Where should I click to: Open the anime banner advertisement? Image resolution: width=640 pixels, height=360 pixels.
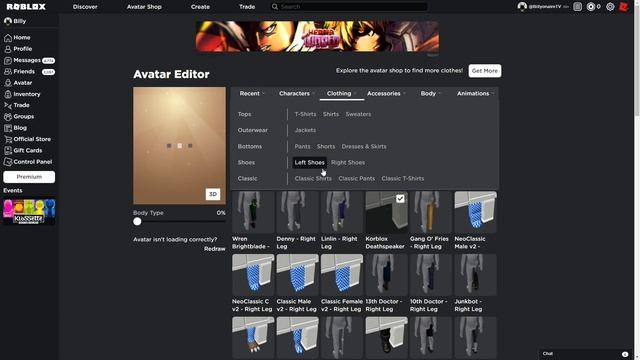pos(317,36)
